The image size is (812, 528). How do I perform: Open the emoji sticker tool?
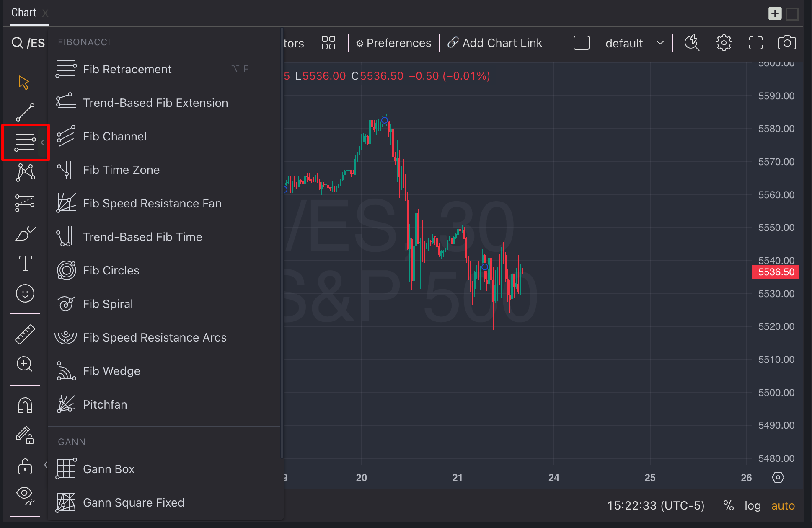25,293
